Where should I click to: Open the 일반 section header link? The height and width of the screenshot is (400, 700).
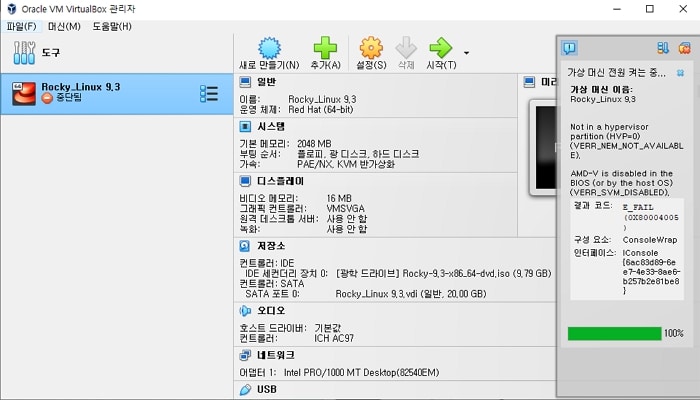coord(267,82)
